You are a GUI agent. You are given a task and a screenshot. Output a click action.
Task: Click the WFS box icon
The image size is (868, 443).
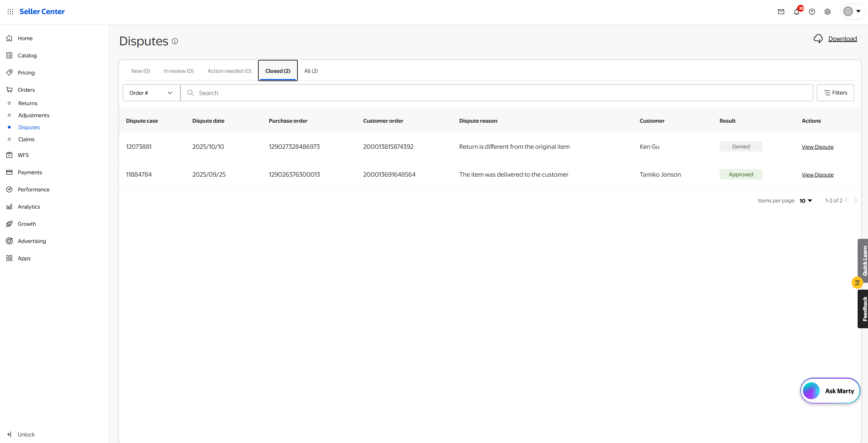[10, 155]
